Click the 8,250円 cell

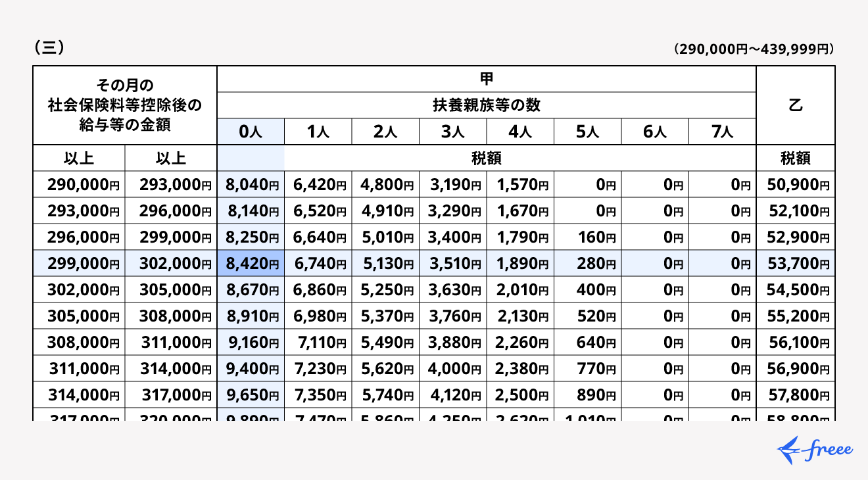251,237
